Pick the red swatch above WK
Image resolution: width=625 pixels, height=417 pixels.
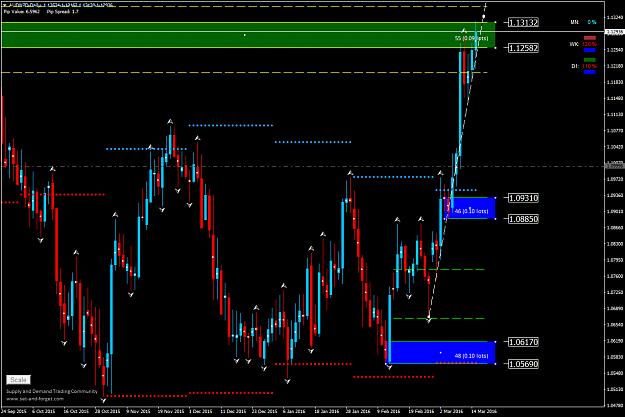590,38
